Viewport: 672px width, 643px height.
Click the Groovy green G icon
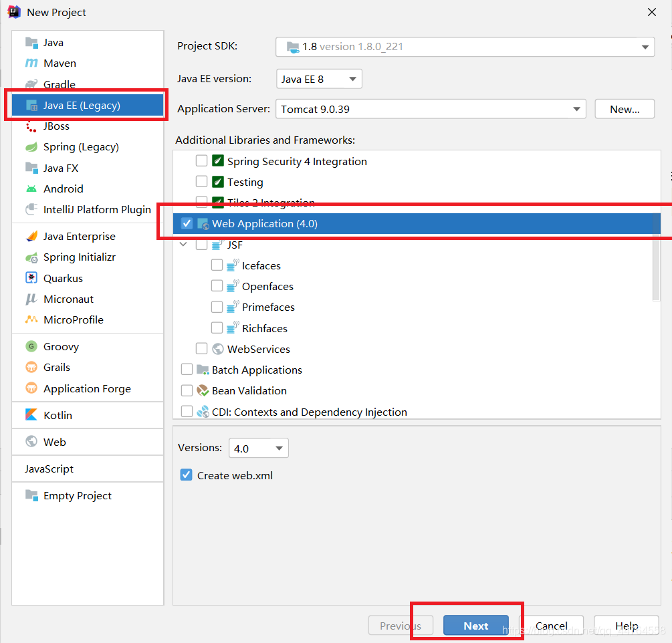click(x=31, y=346)
